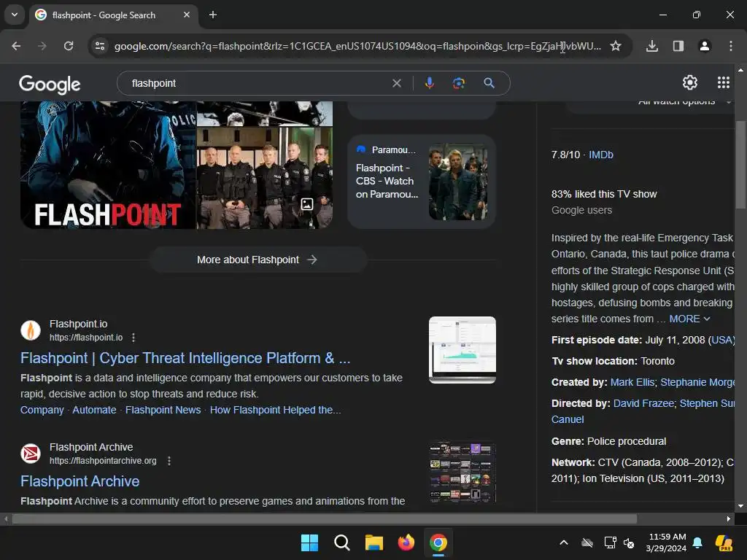Open the Flashpoint Archive result thumbnail

tap(462, 472)
